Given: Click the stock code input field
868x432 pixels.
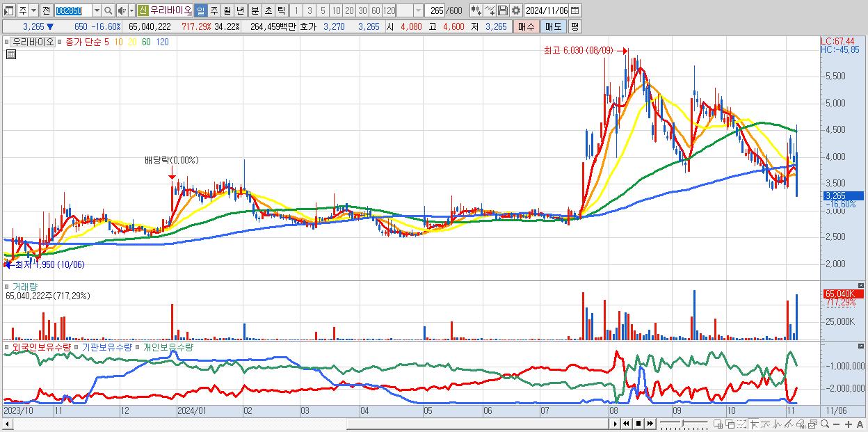Looking at the screenshot, I should pos(73,11).
